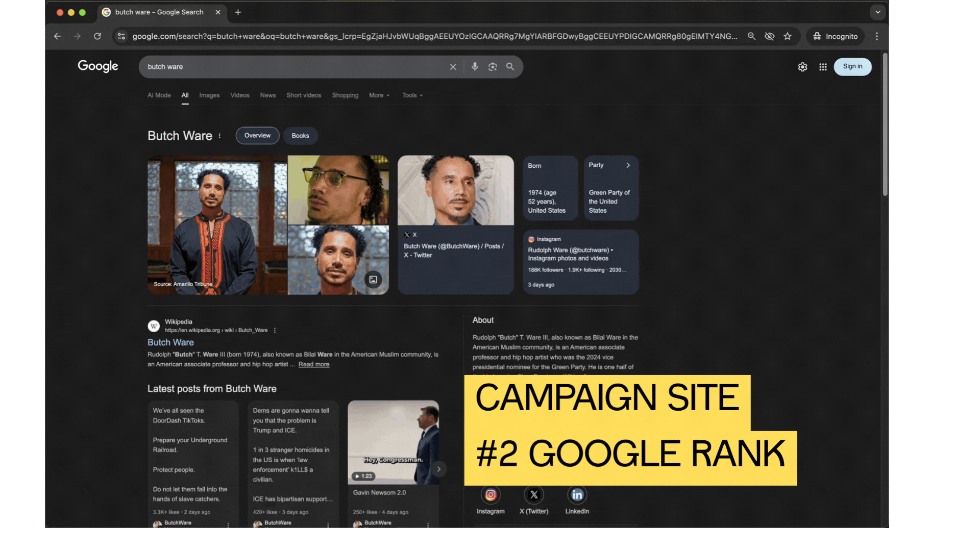The image size is (980, 551).
Task: Click the Instagram profile icon
Action: coord(491,495)
